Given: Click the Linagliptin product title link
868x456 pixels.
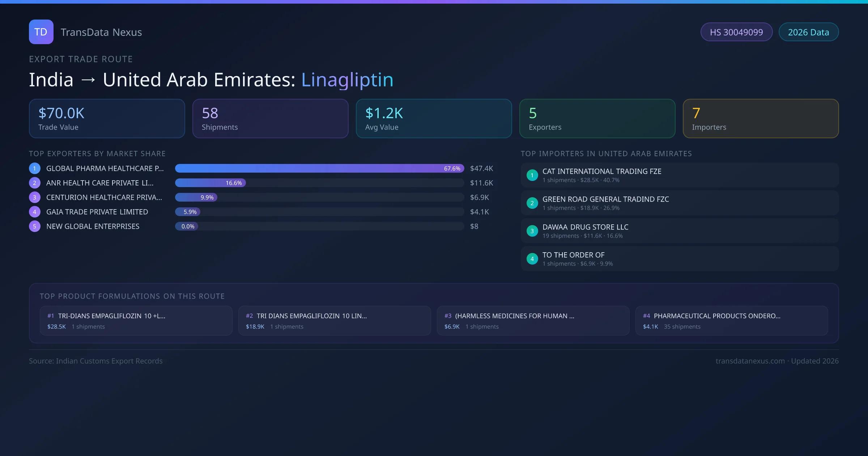Looking at the screenshot, I should [x=347, y=80].
